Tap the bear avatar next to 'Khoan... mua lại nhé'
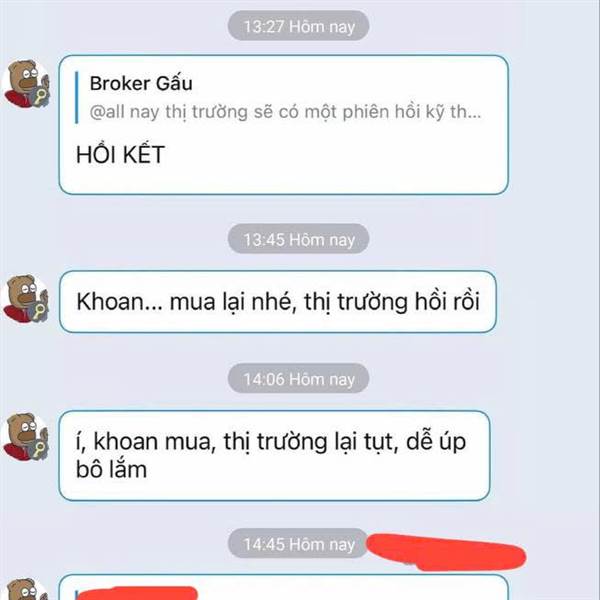The image size is (600, 600). click(x=26, y=298)
